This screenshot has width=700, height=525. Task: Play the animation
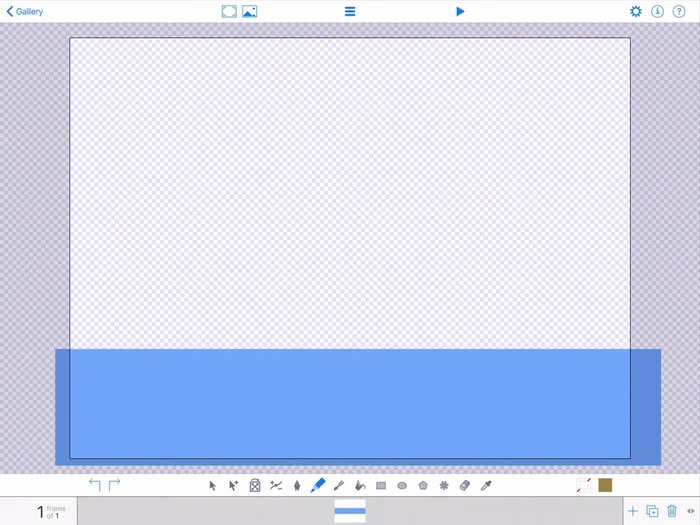(x=460, y=12)
